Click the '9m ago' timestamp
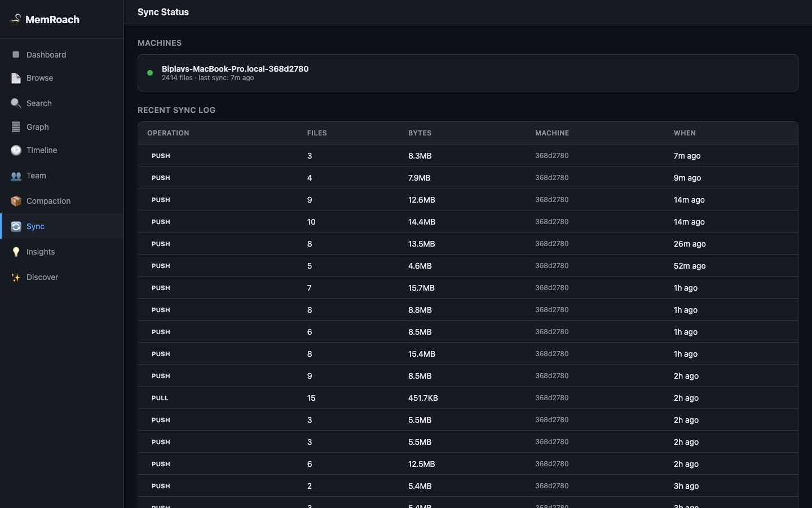Viewport: 812px width, 508px height. tap(687, 178)
